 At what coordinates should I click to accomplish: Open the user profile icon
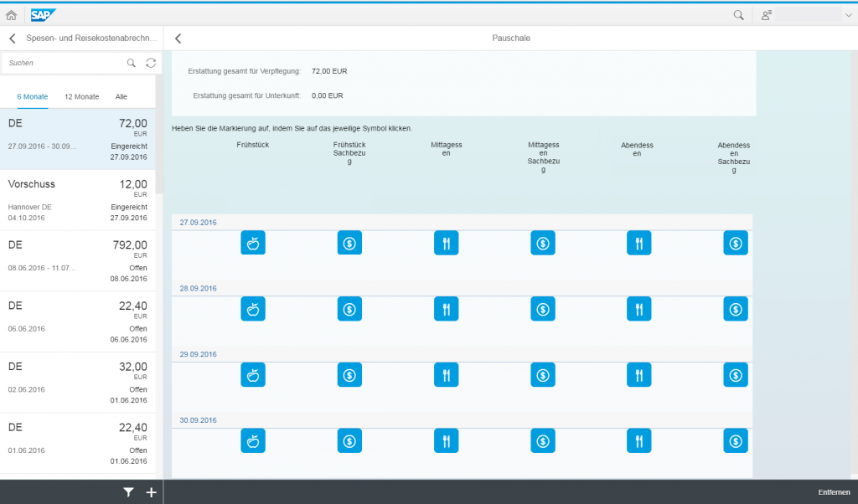(x=766, y=15)
